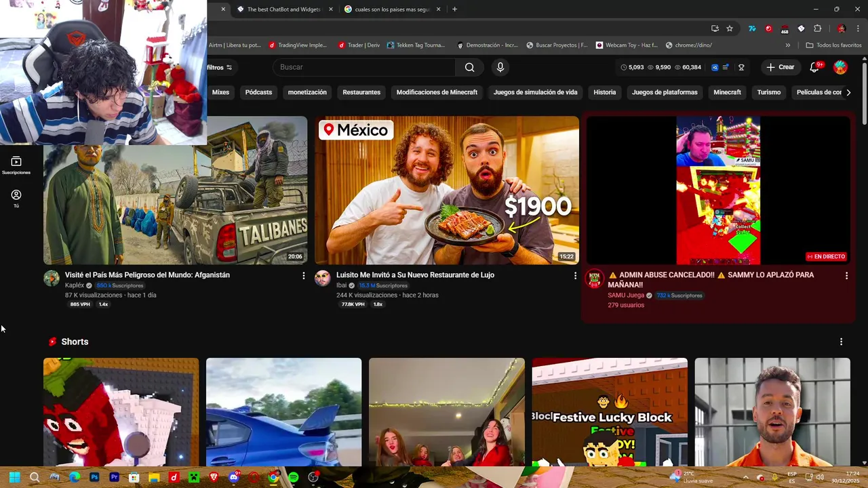The width and height of the screenshot is (868, 488).
Task: Click the trophy icon in vidIQ bar
Action: (741, 67)
